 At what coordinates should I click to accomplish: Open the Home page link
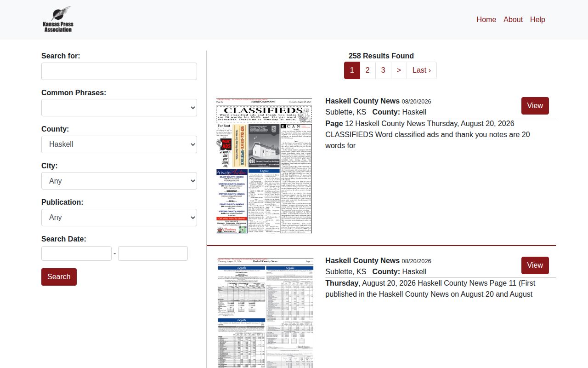[x=486, y=19]
